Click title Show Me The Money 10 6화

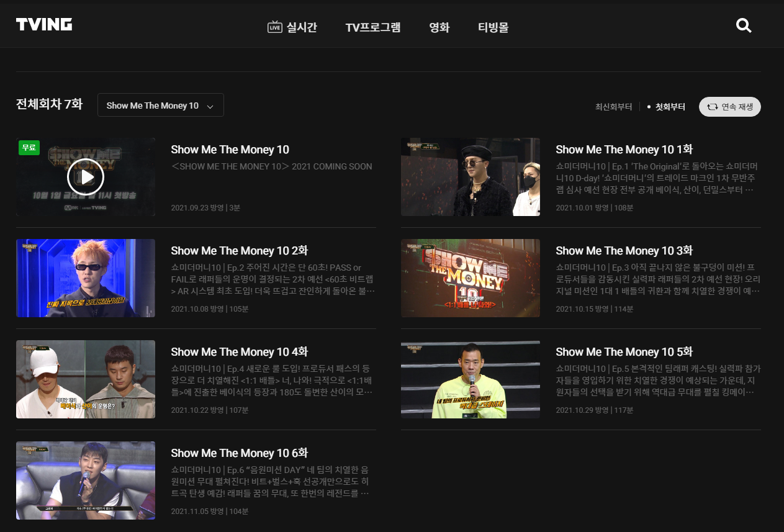pyautogui.click(x=240, y=453)
